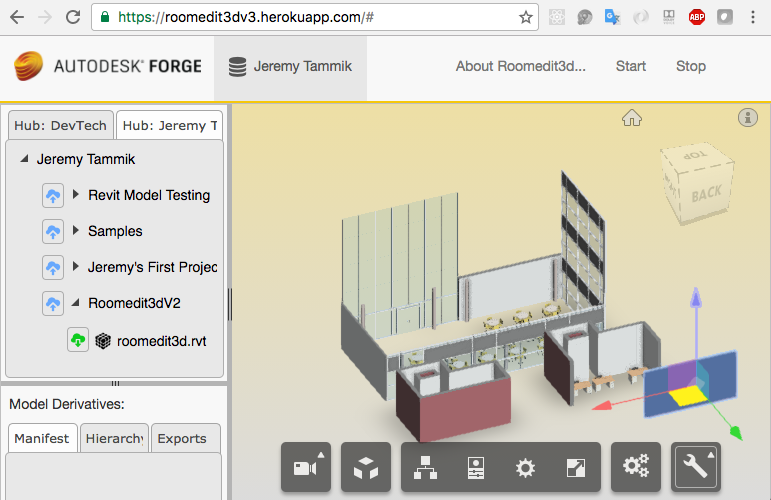Open the Exports tab
The height and width of the screenshot is (500, 771).
182,438
